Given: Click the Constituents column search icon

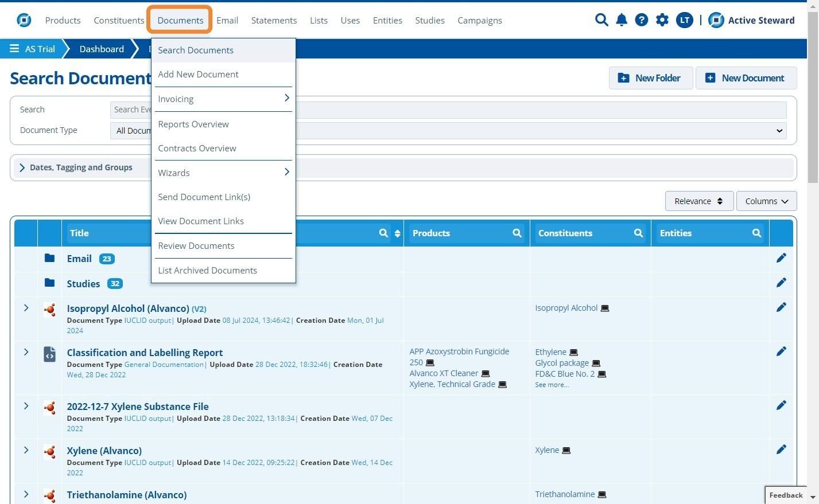Looking at the screenshot, I should pos(638,233).
